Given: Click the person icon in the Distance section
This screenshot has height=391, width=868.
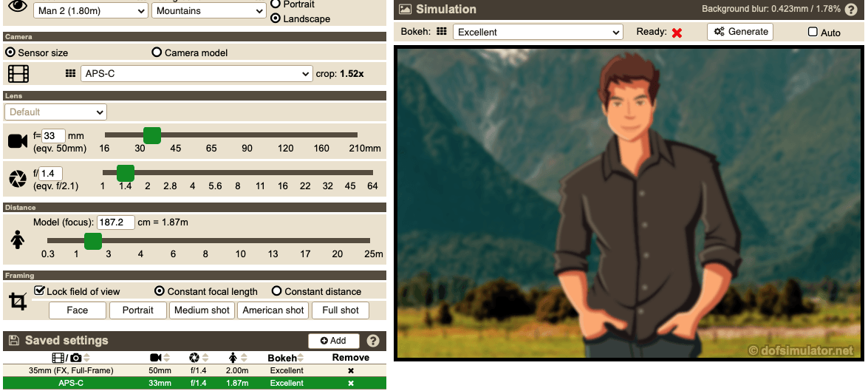Looking at the screenshot, I should click(18, 239).
